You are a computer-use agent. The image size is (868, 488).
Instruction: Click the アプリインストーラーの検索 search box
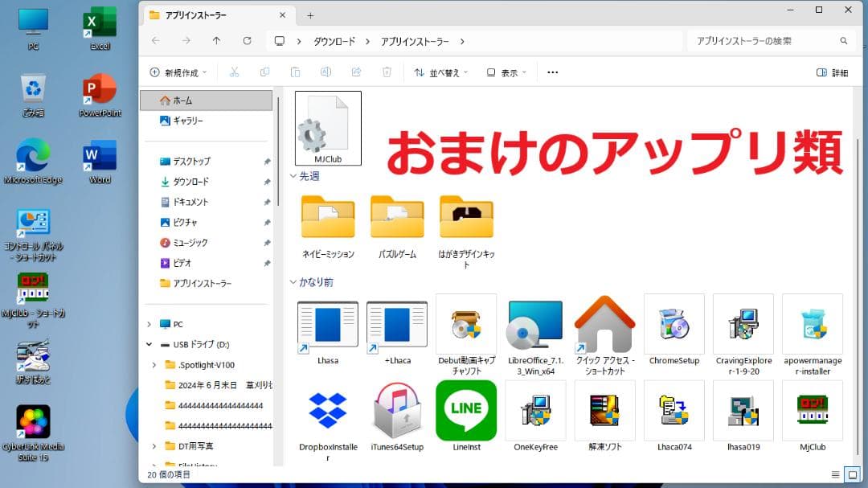point(764,40)
